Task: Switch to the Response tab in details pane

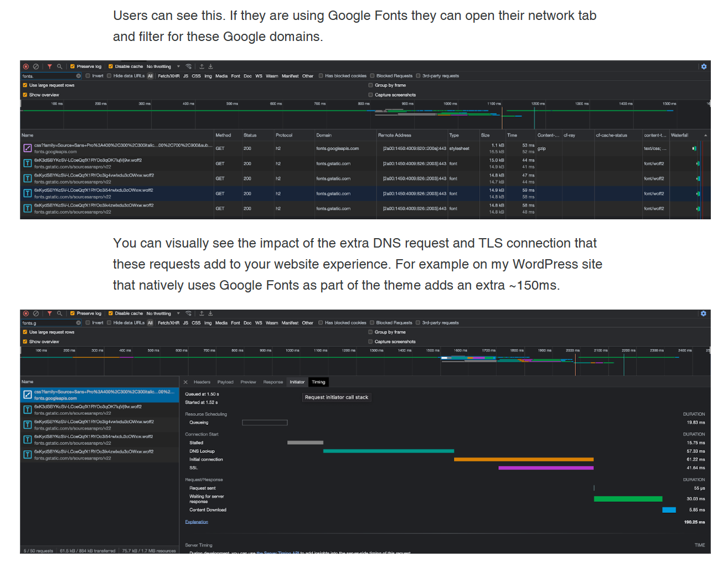Action: tap(273, 382)
